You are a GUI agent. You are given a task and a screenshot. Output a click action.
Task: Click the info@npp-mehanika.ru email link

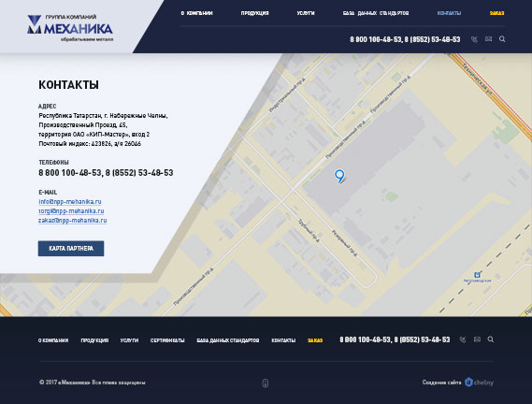coord(70,202)
